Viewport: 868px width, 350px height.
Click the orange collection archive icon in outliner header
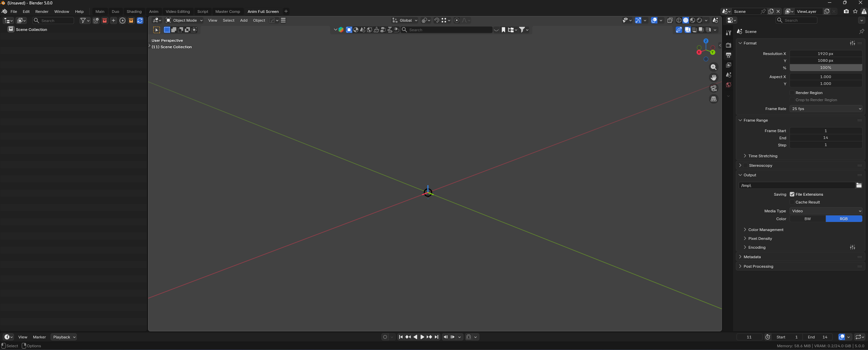point(131,21)
